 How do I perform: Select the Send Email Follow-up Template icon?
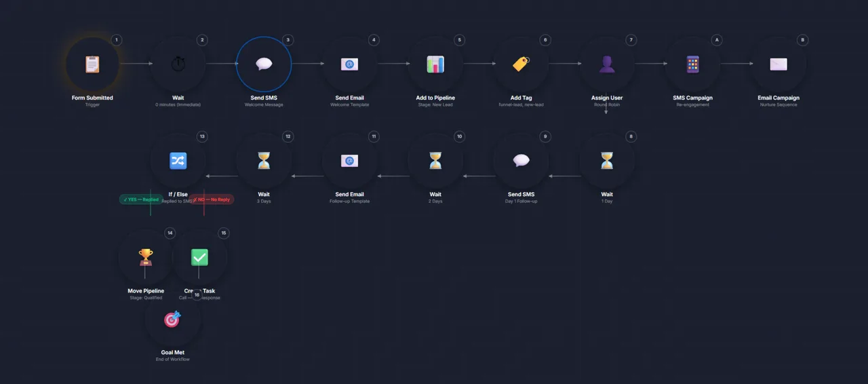point(349,161)
